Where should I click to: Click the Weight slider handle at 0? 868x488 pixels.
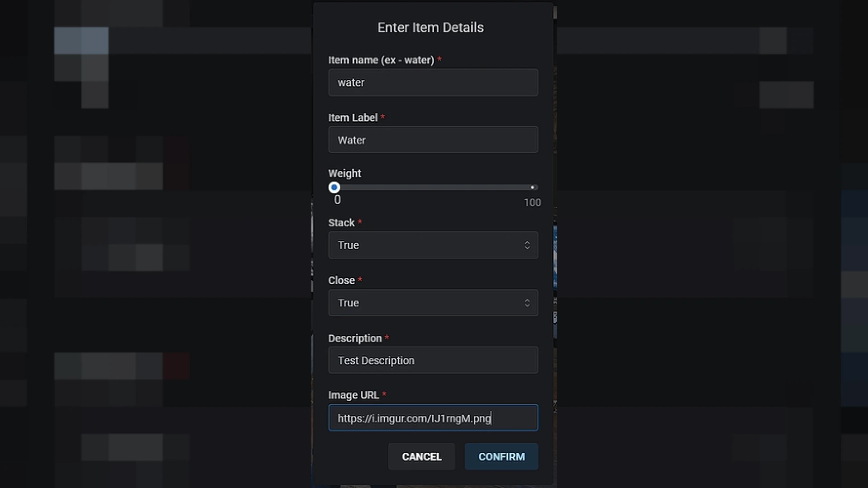click(334, 187)
